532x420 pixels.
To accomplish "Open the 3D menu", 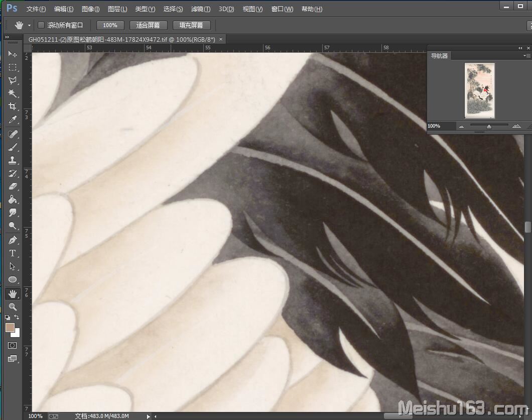I will click(x=226, y=9).
